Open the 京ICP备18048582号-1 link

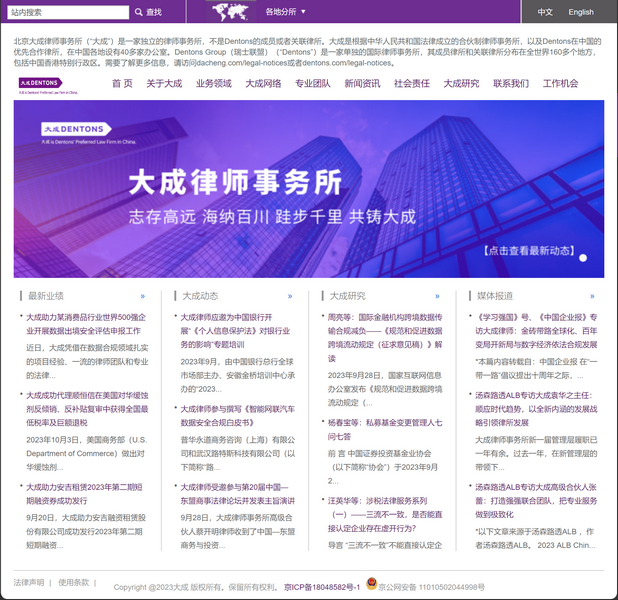[x=321, y=587]
